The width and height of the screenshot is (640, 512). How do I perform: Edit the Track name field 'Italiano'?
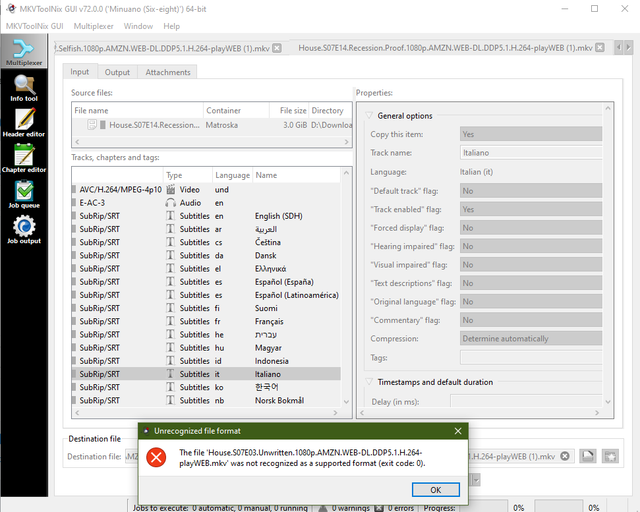531,152
